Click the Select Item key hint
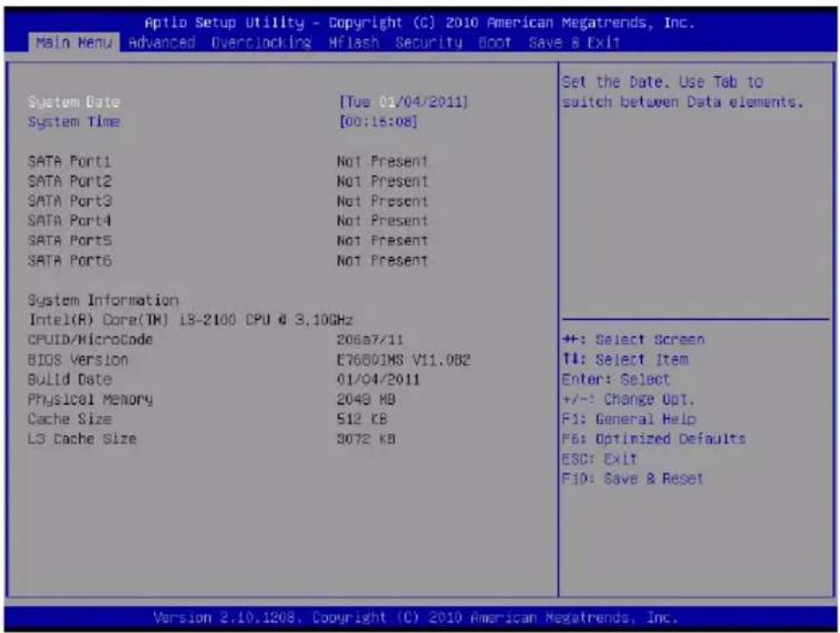This screenshot has width=840, height=633. (625, 360)
